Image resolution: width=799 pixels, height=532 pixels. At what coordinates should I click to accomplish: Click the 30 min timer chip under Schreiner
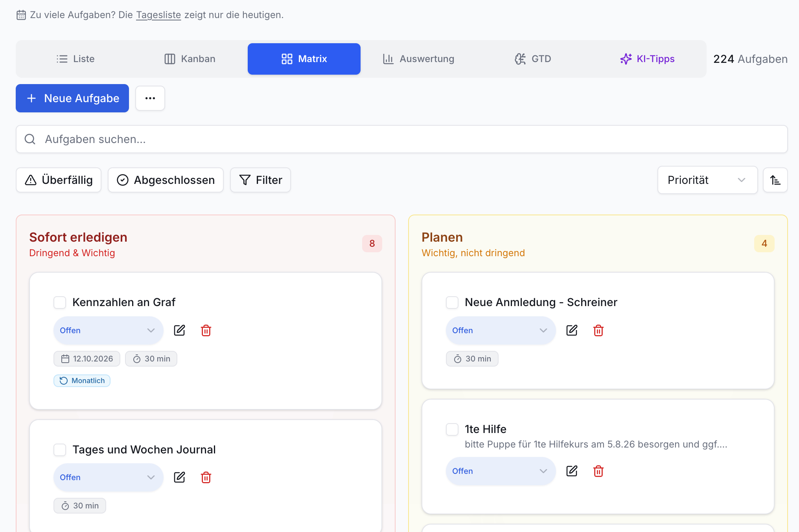pos(472,359)
